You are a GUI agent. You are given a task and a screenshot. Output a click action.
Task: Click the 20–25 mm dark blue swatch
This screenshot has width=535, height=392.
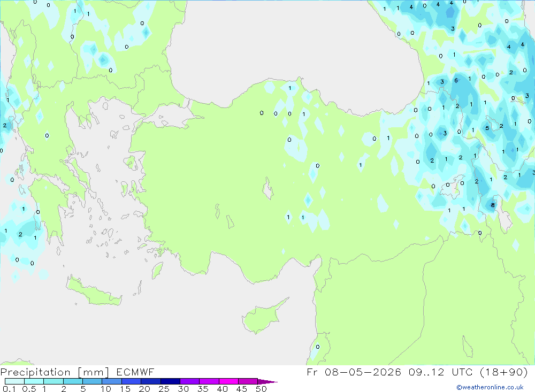pyautogui.click(x=151, y=381)
